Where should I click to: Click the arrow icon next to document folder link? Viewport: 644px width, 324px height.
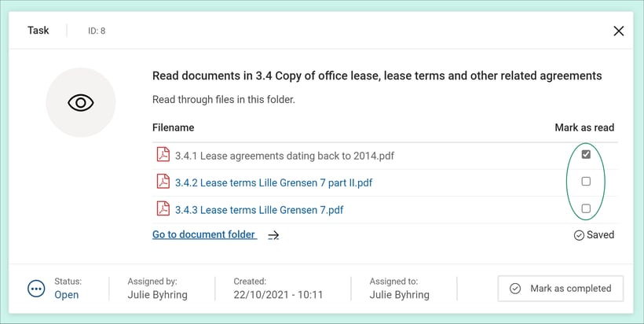[x=273, y=235]
